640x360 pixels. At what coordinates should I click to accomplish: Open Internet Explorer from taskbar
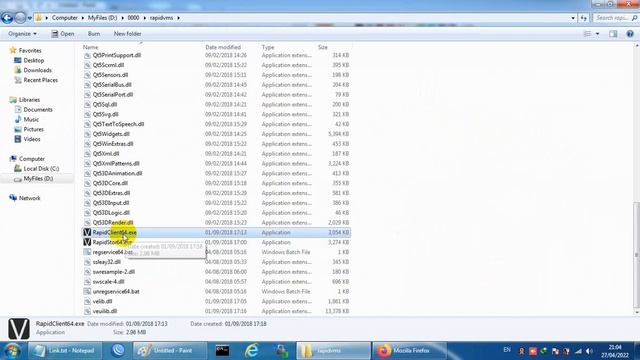pyautogui.click(x=251, y=351)
